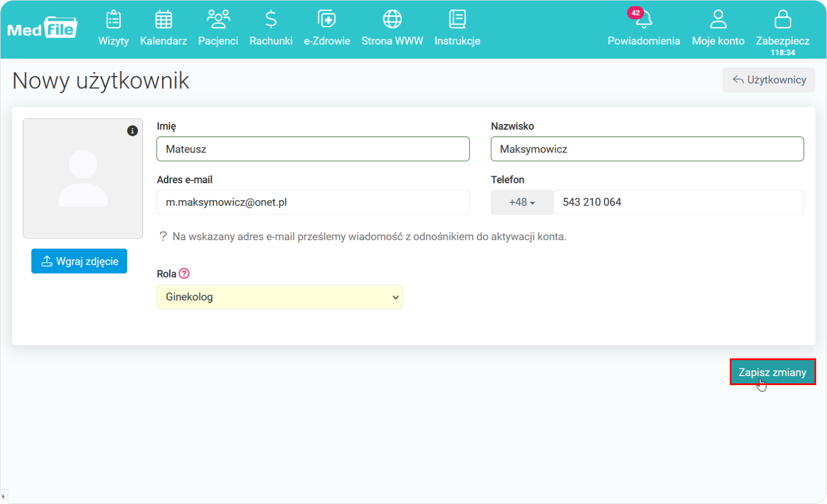Open the Wizyty clipboard icon
The width and height of the screenshot is (827, 504).
114,19
